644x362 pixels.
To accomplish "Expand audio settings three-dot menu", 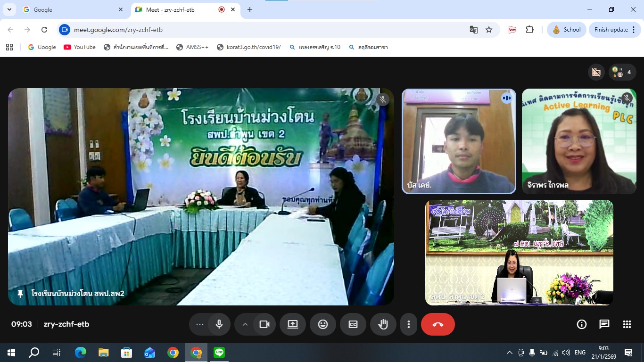I will (x=199, y=324).
